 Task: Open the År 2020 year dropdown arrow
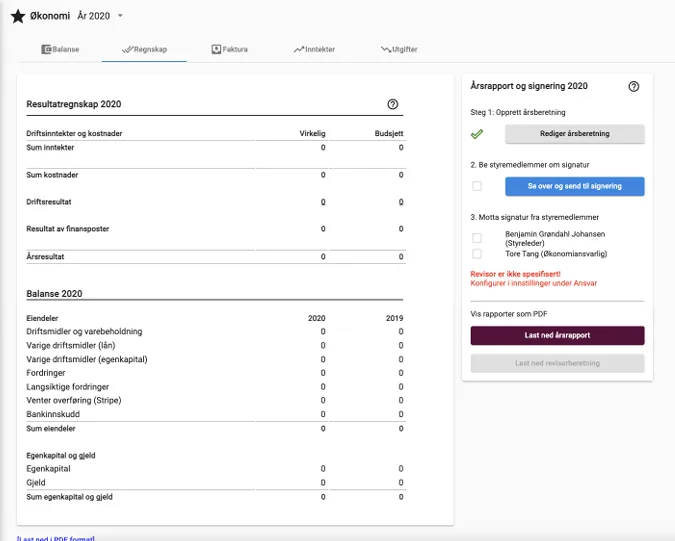pyautogui.click(x=120, y=16)
